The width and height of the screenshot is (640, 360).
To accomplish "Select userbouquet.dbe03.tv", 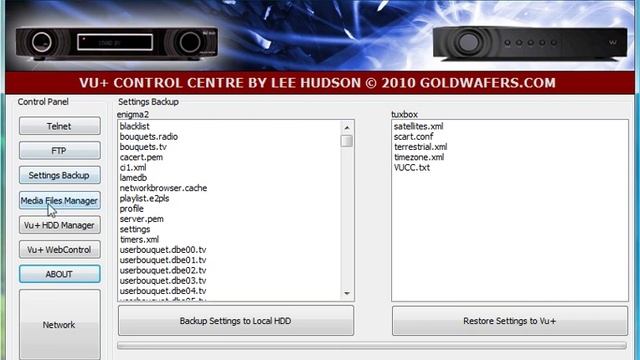I will [163, 281].
